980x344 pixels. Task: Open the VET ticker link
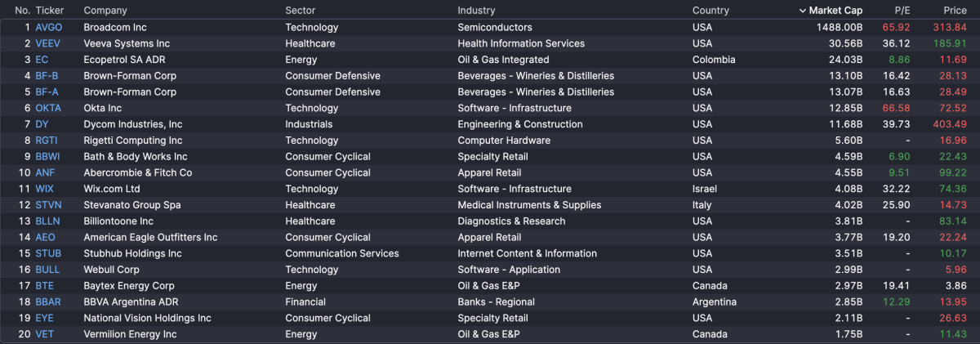[44, 334]
